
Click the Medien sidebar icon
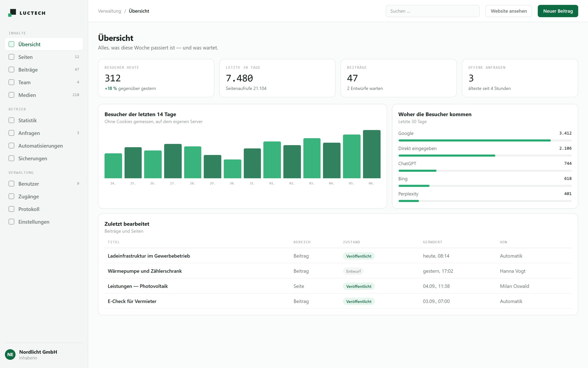[x=11, y=95]
